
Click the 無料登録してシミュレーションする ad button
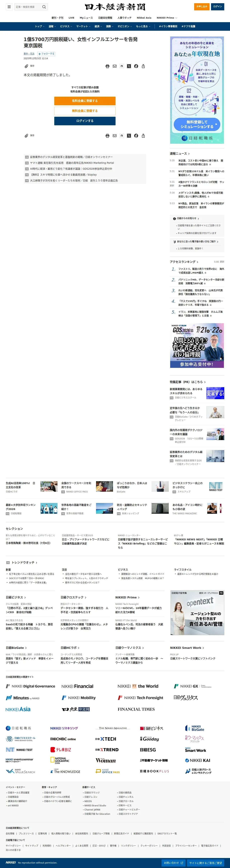click(x=197, y=124)
